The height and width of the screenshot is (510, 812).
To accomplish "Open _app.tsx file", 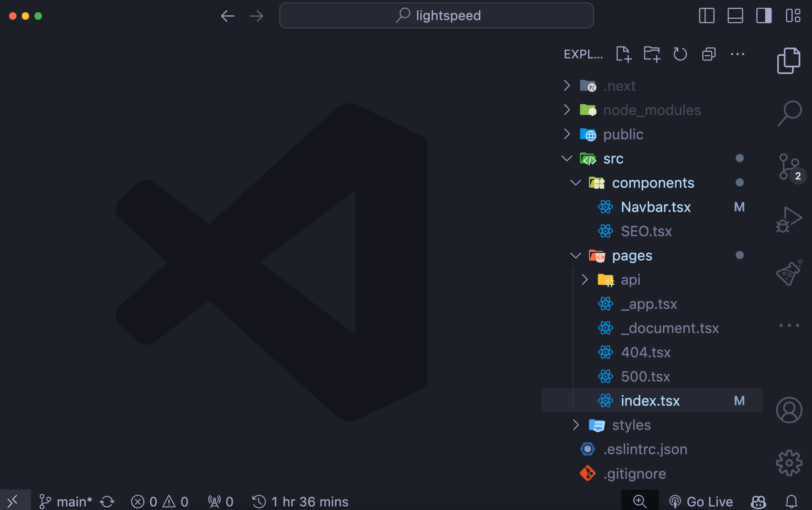I will click(652, 304).
